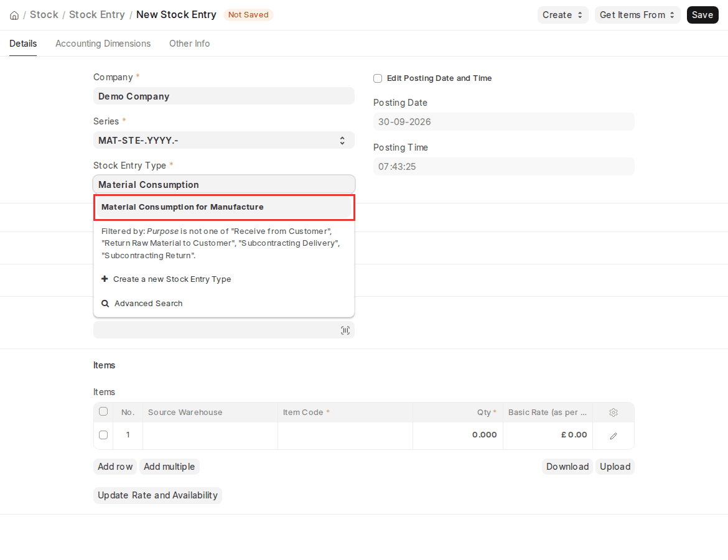Switch to Details tab
This screenshot has width=728, height=560.
(x=23, y=43)
